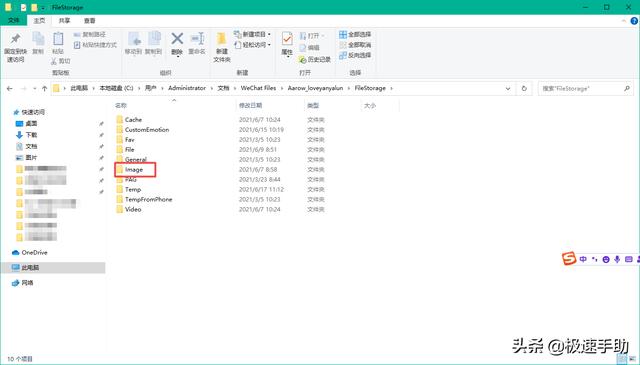Open History (历史记录) in ribbon
The width and height of the screenshot is (640, 365).
point(315,60)
